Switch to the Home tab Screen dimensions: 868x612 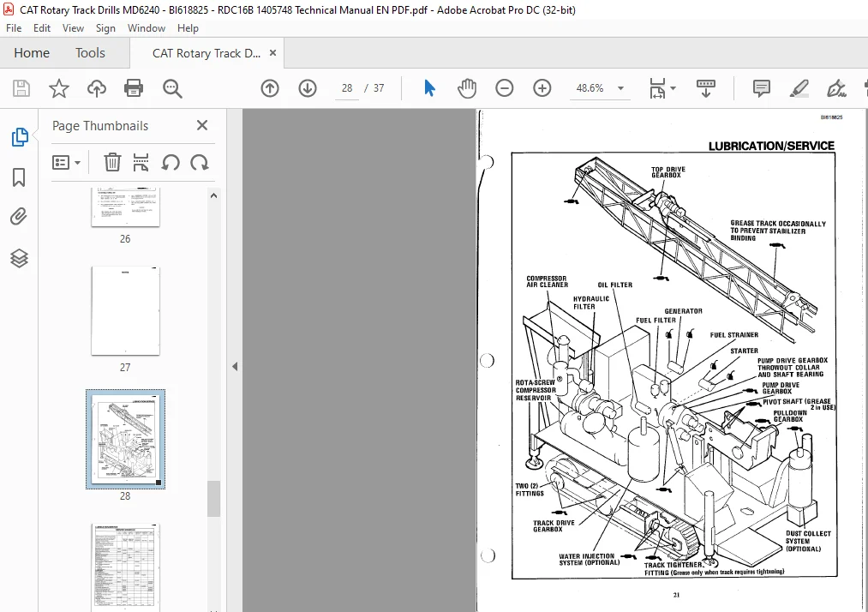(x=32, y=53)
